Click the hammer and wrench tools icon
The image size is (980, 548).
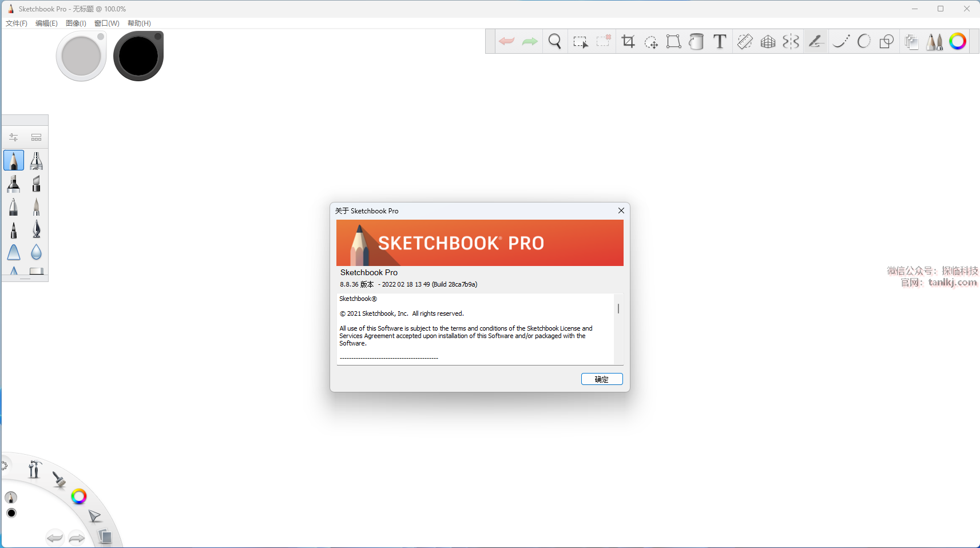coord(34,470)
